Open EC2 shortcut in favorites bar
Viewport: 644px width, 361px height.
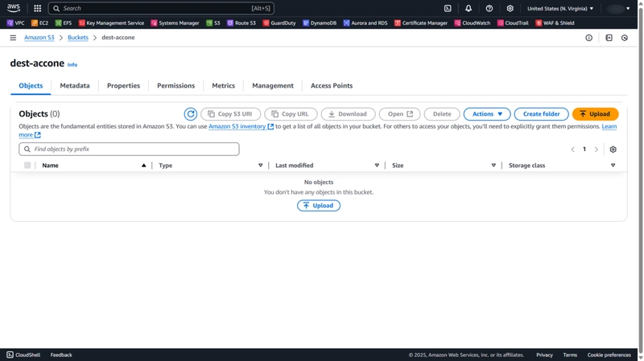pyautogui.click(x=39, y=23)
